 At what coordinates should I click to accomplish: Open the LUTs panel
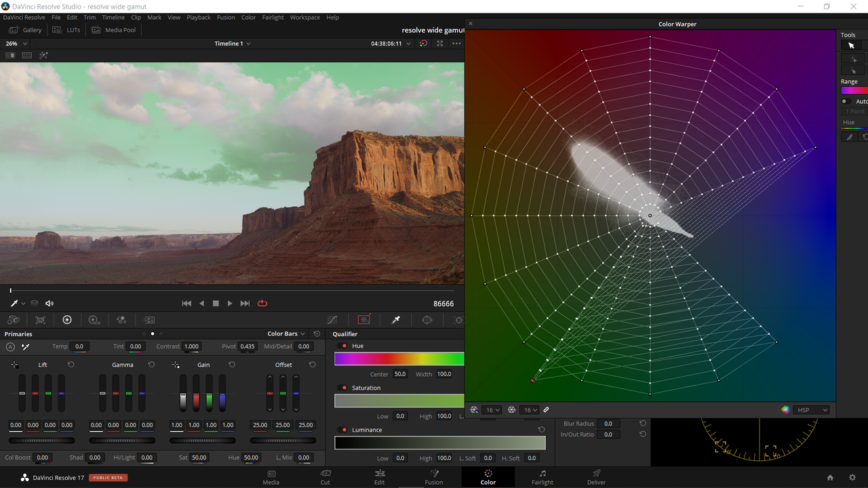tap(66, 30)
